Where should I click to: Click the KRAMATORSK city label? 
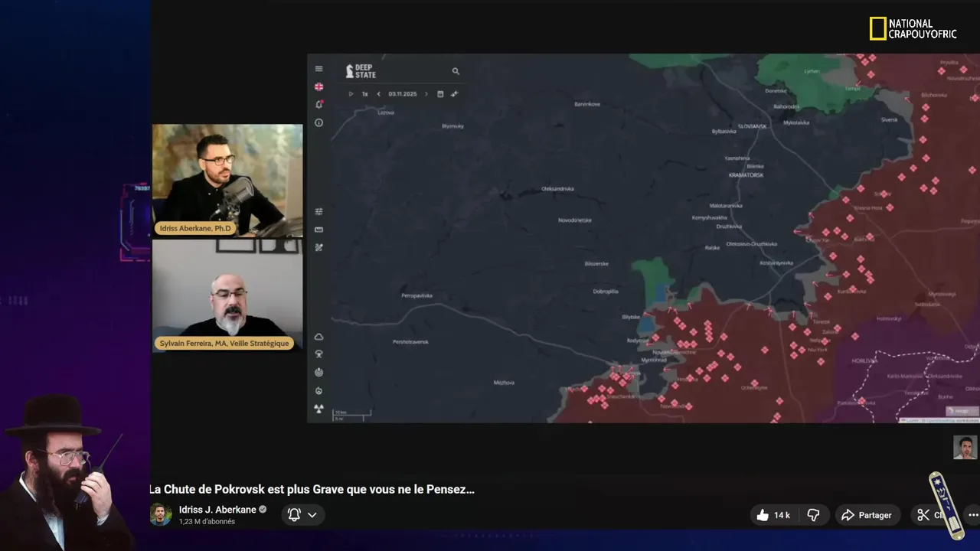tap(746, 175)
